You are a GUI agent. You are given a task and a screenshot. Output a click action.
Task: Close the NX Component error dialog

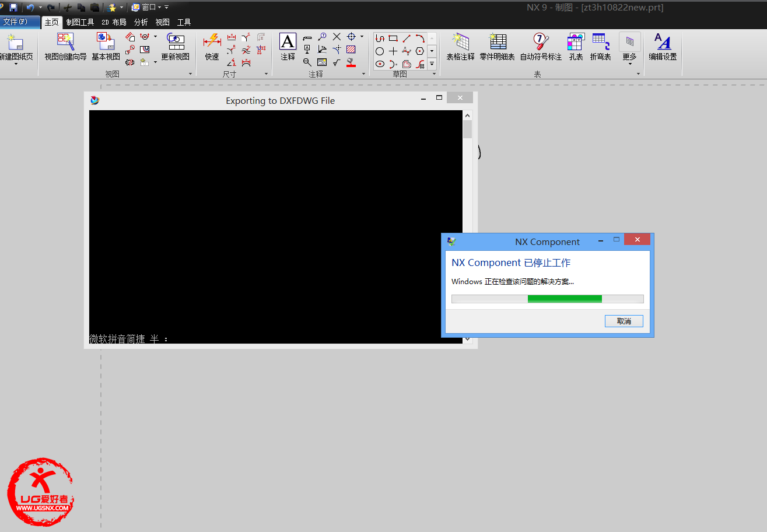click(637, 239)
